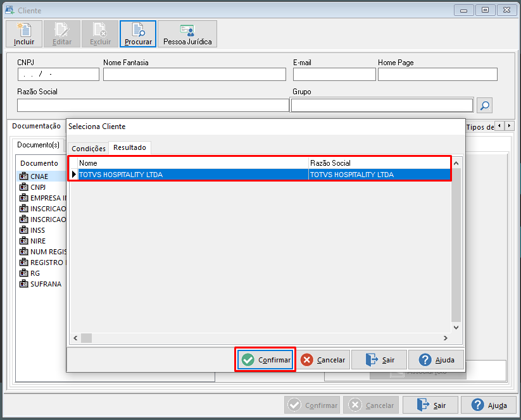Switch to the Condições tab
Screen dimensions: 521x420
tap(89, 149)
